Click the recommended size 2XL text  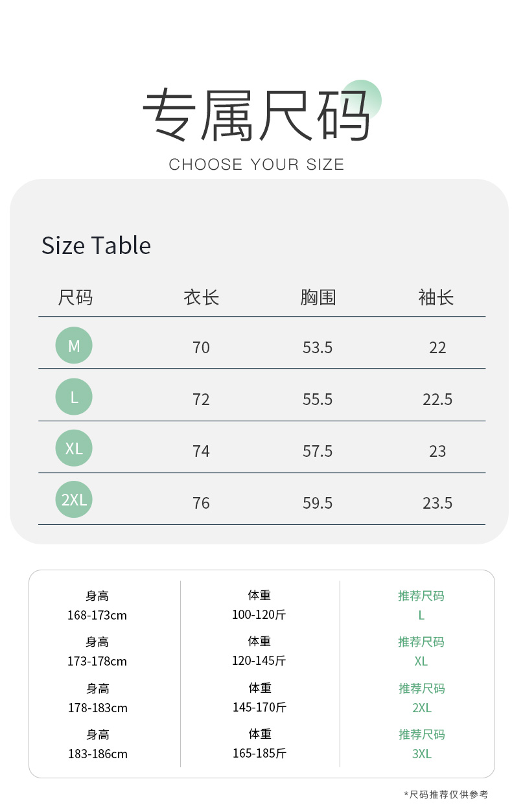click(421, 708)
